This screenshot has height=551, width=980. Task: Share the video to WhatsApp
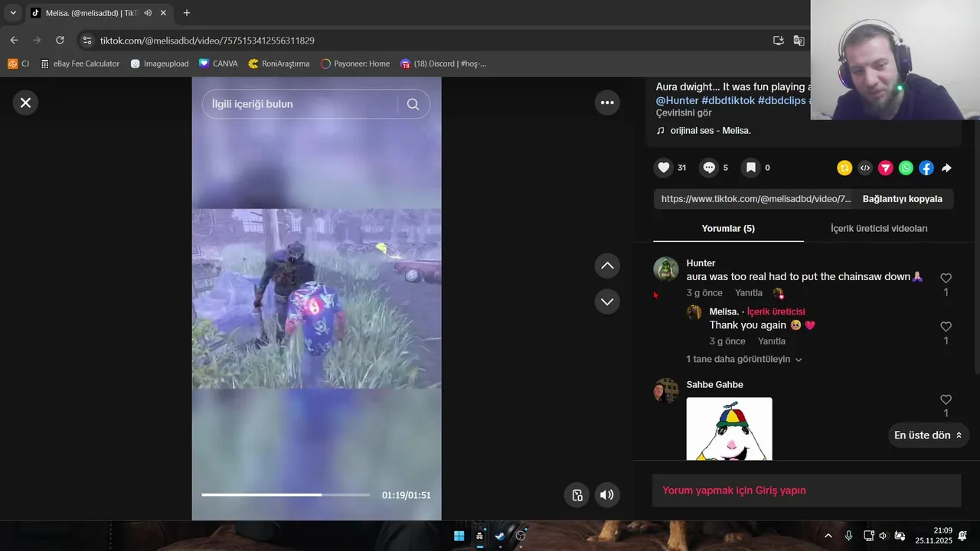tap(906, 168)
